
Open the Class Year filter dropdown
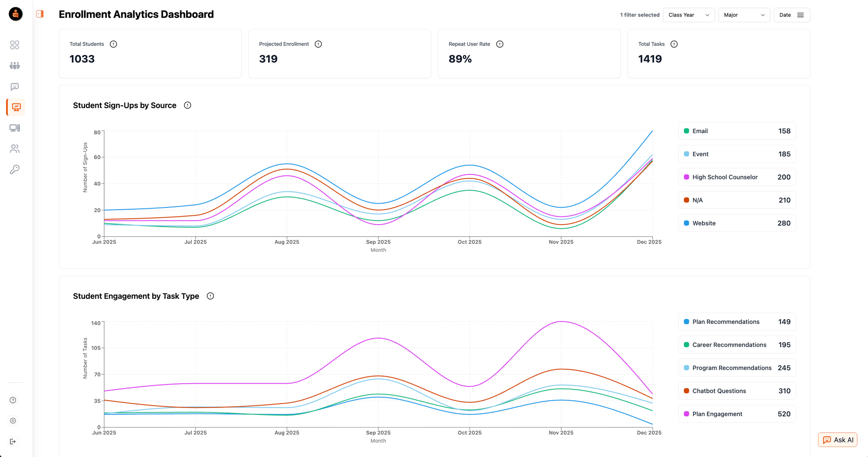pyautogui.click(x=688, y=15)
